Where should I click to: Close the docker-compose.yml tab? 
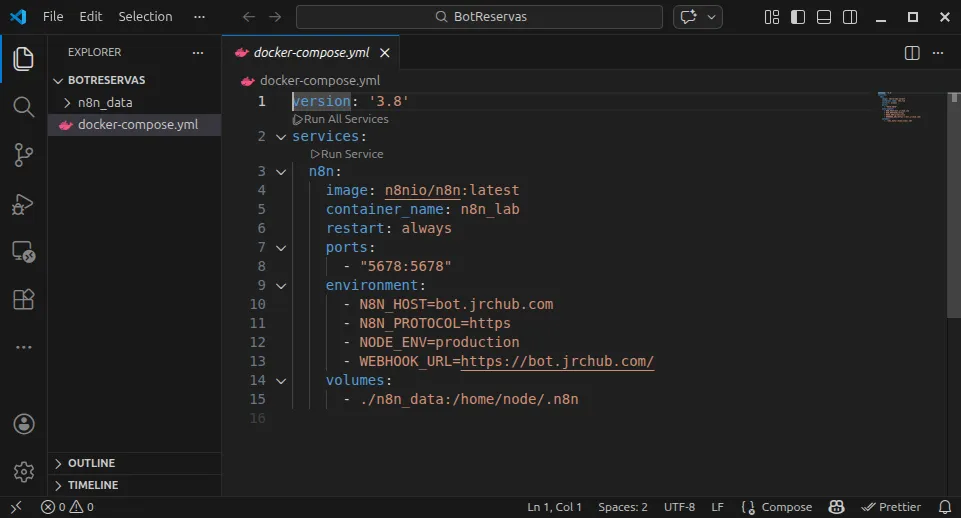pyautogui.click(x=384, y=53)
